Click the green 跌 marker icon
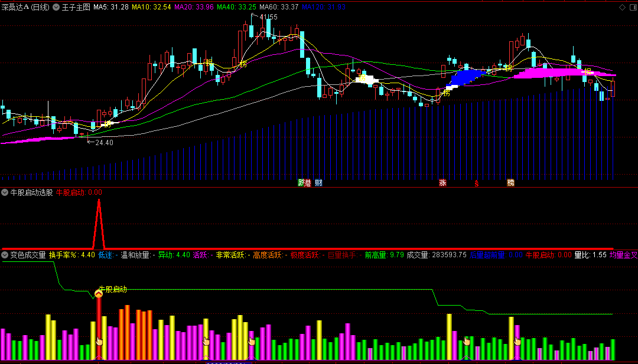 (x=301, y=183)
